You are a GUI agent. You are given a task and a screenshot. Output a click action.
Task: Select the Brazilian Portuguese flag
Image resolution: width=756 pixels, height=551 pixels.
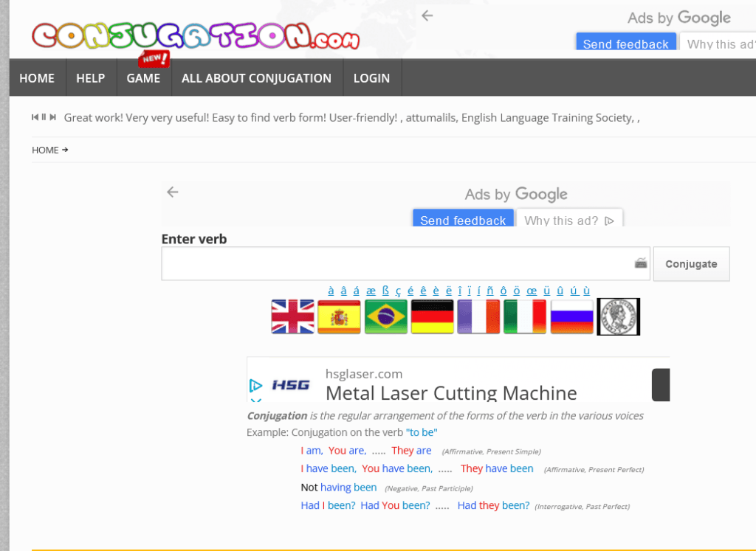coord(385,316)
